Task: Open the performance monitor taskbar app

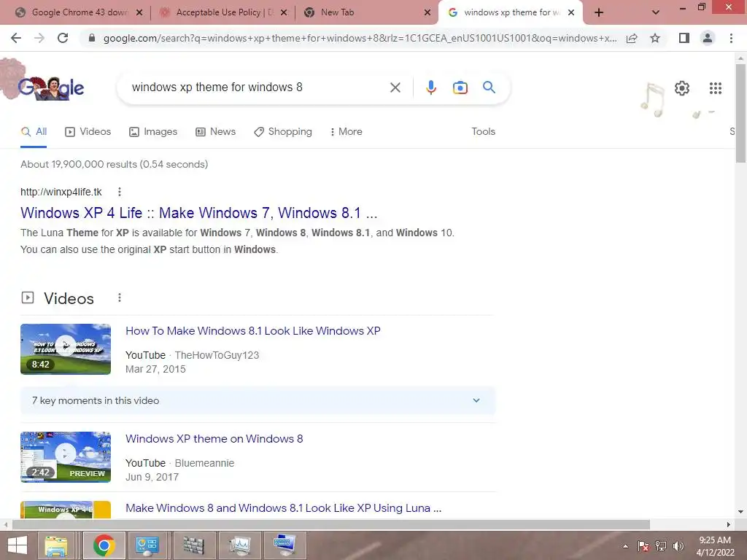Action: point(239,545)
